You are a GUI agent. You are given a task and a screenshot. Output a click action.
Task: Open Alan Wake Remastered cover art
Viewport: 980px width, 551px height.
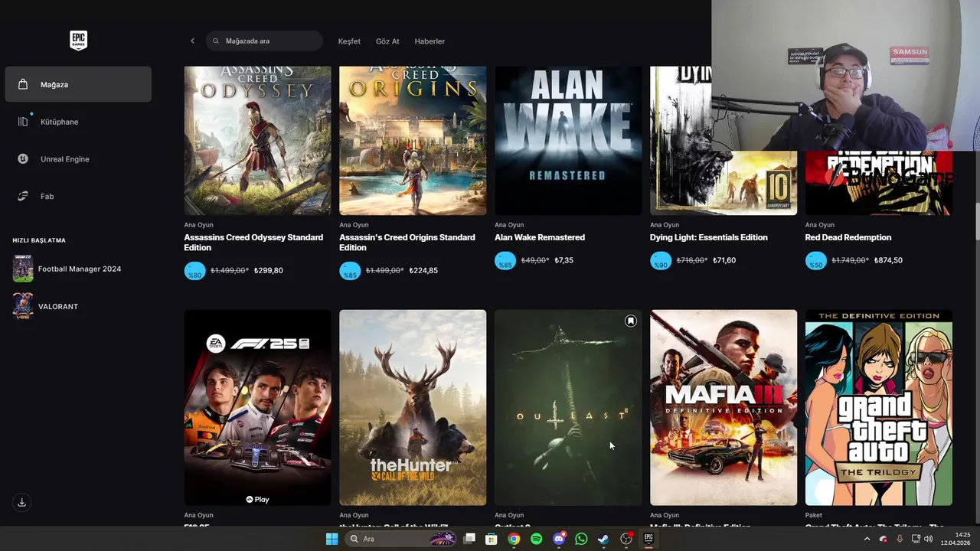pos(568,140)
